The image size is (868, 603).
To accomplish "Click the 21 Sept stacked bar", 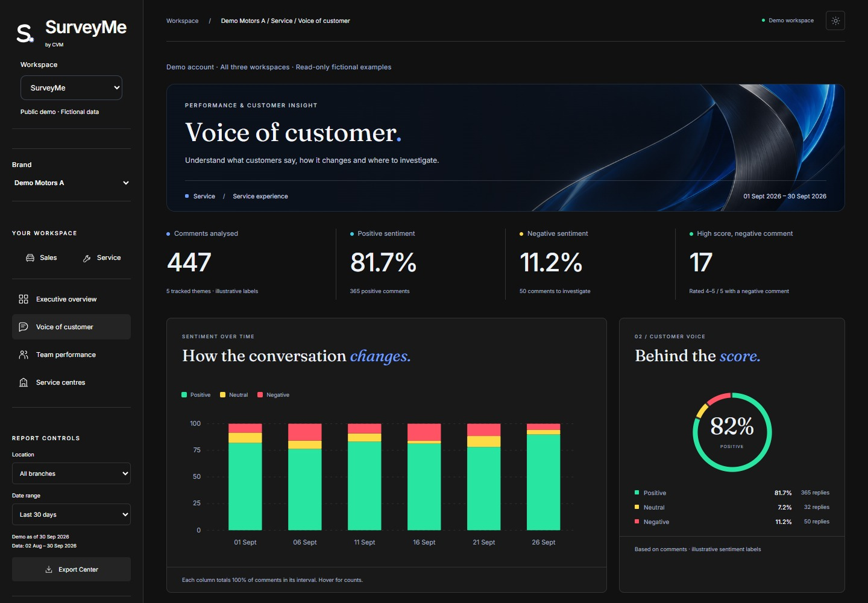I will pyautogui.click(x=484, y=477).
